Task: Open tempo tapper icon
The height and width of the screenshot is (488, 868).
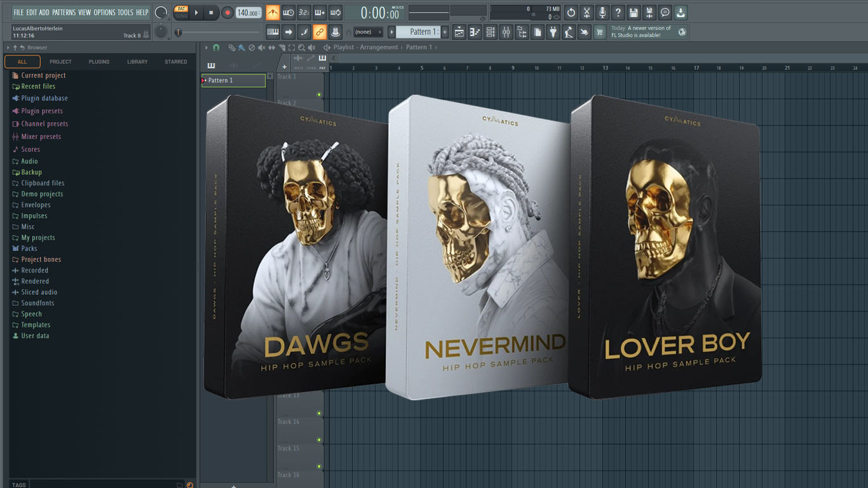Action: tap(569, 32)
